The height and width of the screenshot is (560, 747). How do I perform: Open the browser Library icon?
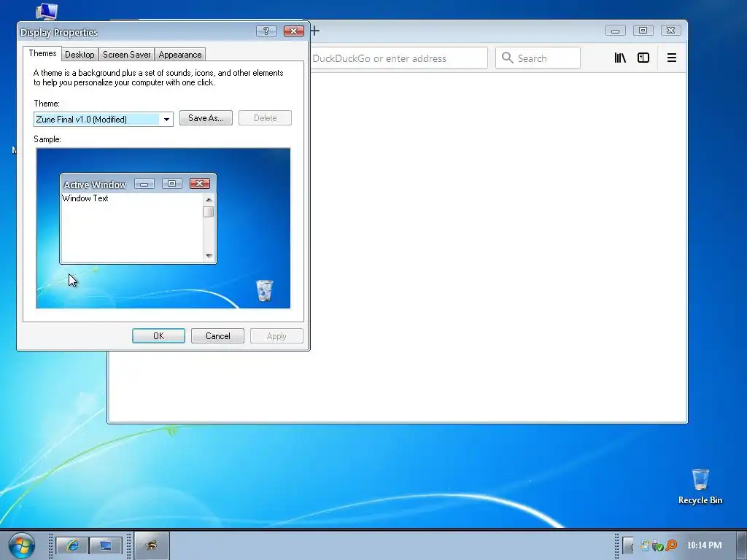click(x=620, y=58)
